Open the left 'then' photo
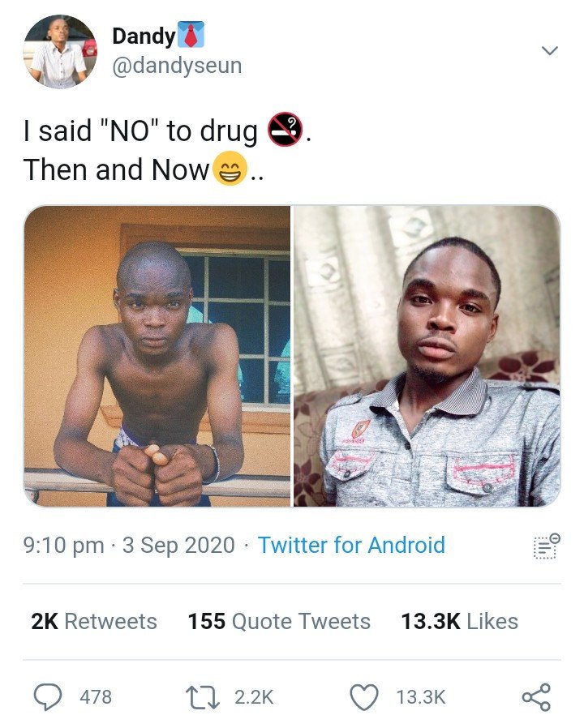The height and width of the screenshot is (728, 584). 157,356
